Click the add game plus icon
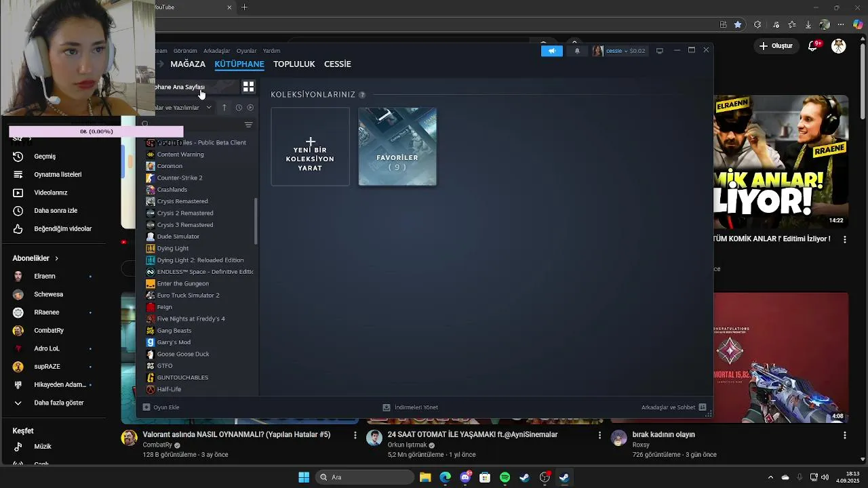 tap(146, 407)
